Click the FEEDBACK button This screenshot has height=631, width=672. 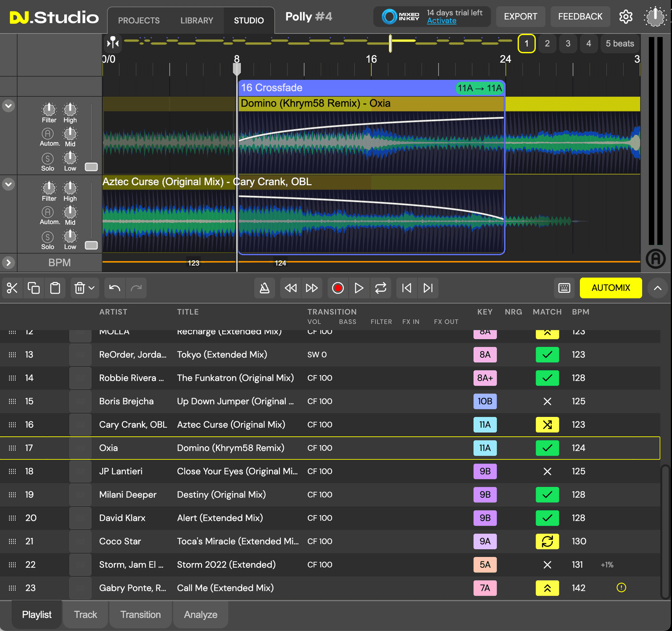click(580, 17)
